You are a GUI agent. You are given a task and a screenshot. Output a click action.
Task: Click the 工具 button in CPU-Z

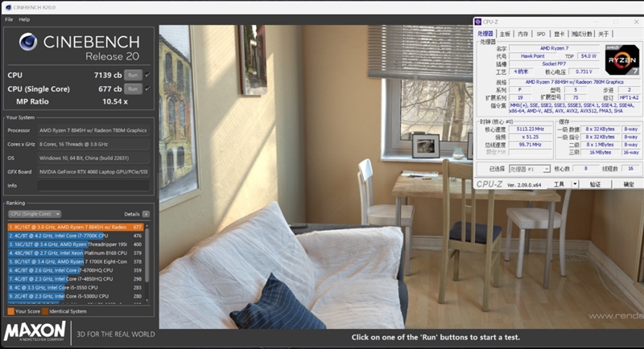pos(560,184)
